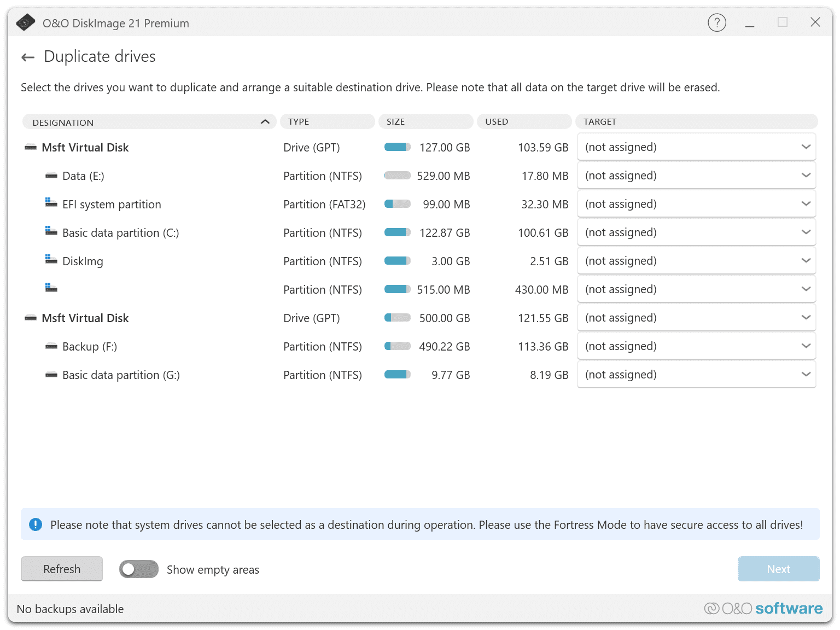Screen dimensions: 840x630
Task: Click the Refresh button
Action: 62,569
